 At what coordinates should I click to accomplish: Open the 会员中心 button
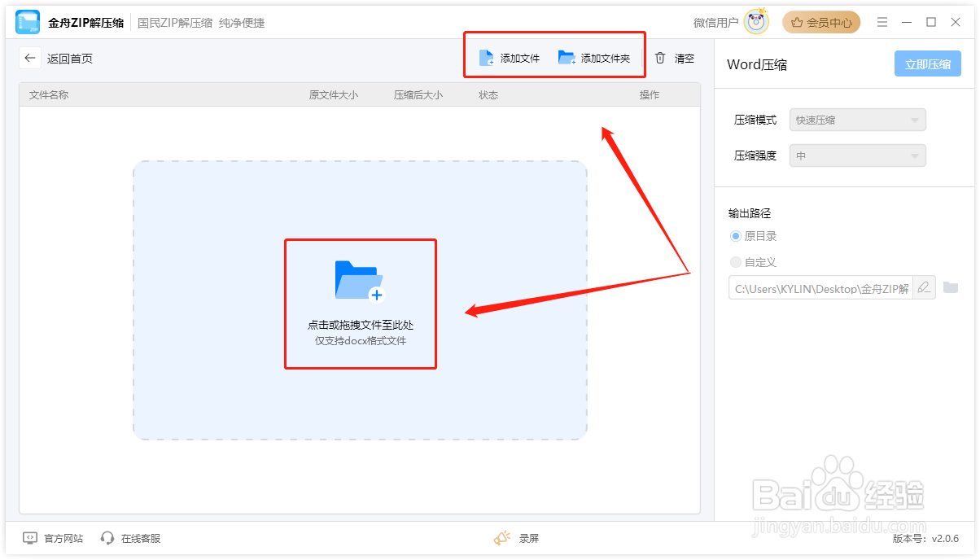point(821,22)
